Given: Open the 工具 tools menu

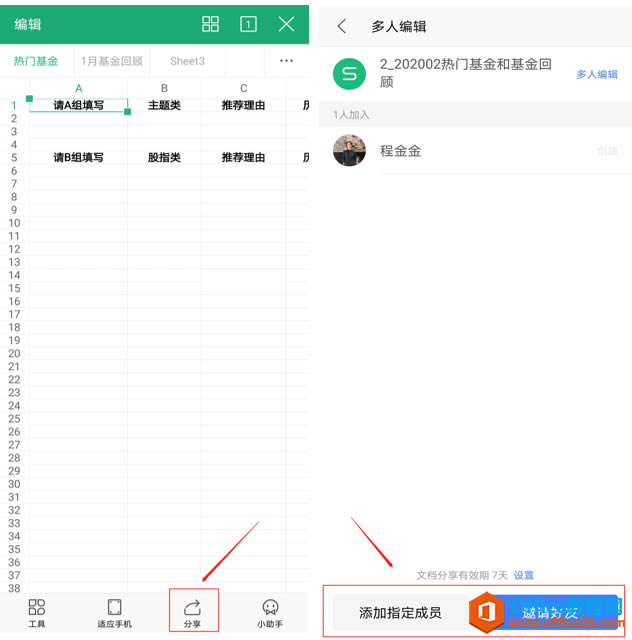Looking at the screenshot, I should (x=37, y=612).
